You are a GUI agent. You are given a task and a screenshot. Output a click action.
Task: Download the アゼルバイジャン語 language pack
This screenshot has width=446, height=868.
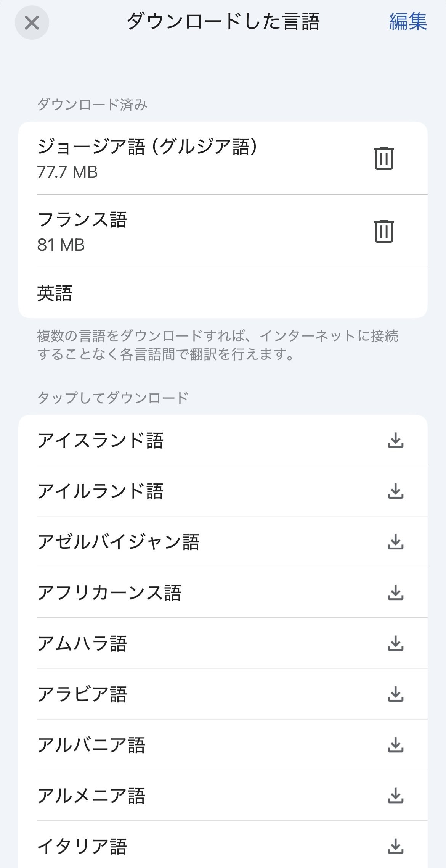pos(395,542)
